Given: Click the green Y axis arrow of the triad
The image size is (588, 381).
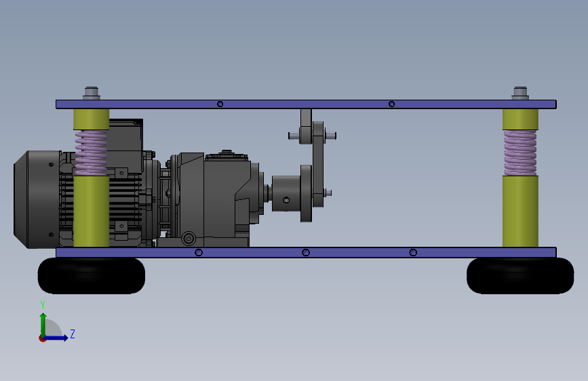Looking at the screenshot, I should [43, 324].
